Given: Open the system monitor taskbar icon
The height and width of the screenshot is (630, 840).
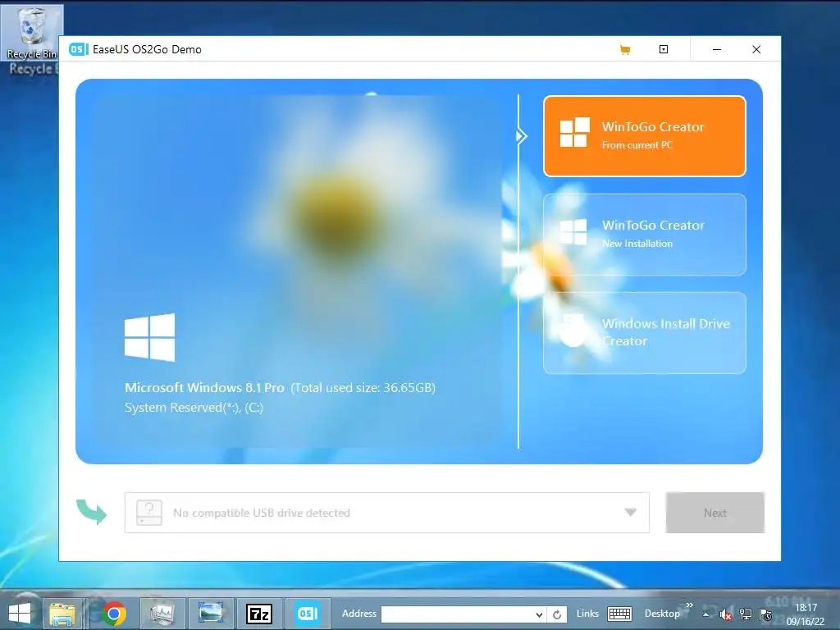Looking at the screenshot, I should pyautogui.click(x=162, y=614).
